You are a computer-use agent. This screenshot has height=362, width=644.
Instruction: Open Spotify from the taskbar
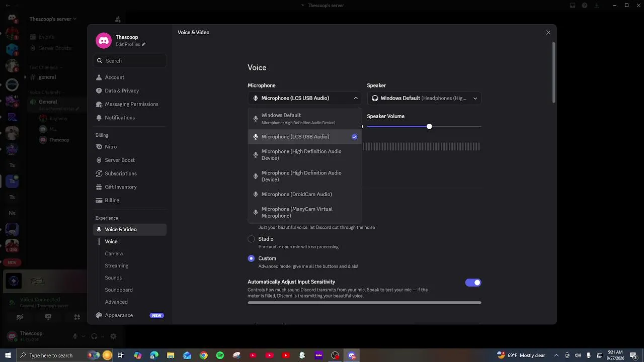220,355
